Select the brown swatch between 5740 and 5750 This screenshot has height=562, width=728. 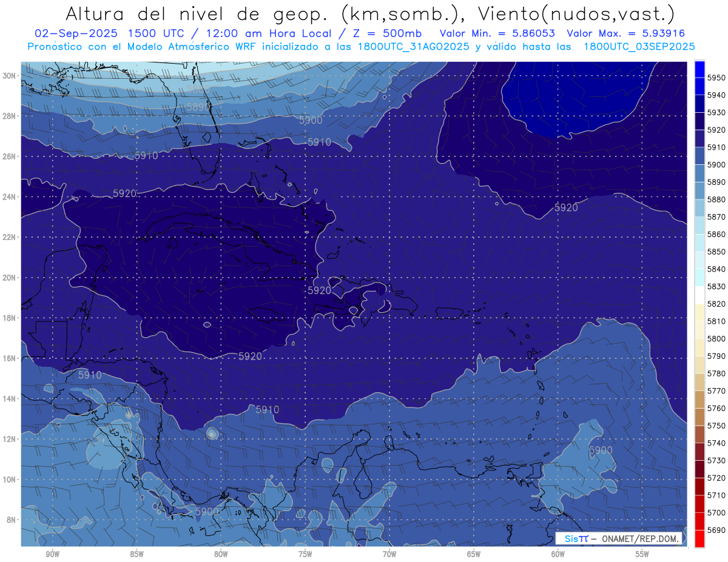(x=699, y=434)
